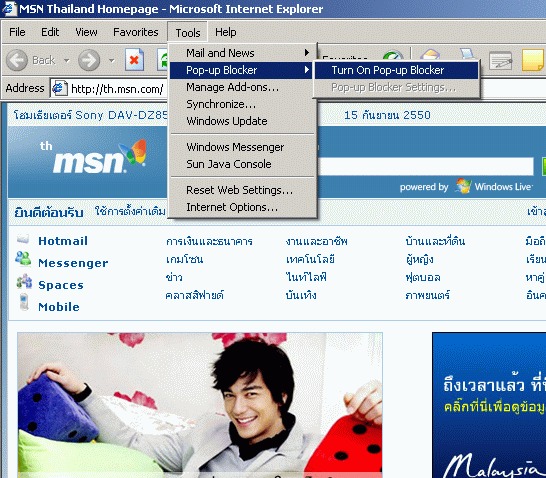Click the Hotmail envelope icon
Screen dimensions: 546x478
click(23, 239)
